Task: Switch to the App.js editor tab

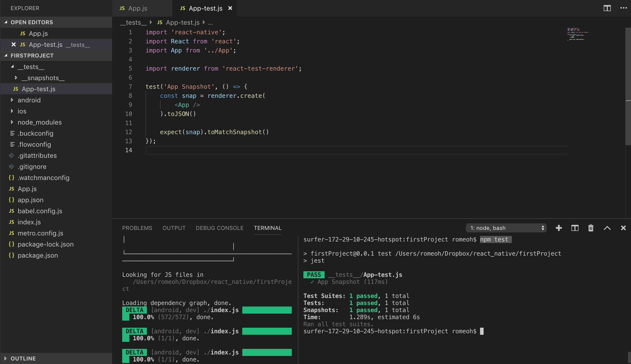Action: tap(138, 8)
